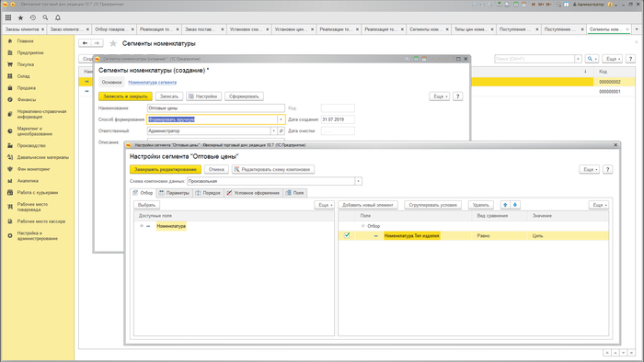Open the info icon in title bar
This screenshot has height=362, width=644.
click(610, 5)
